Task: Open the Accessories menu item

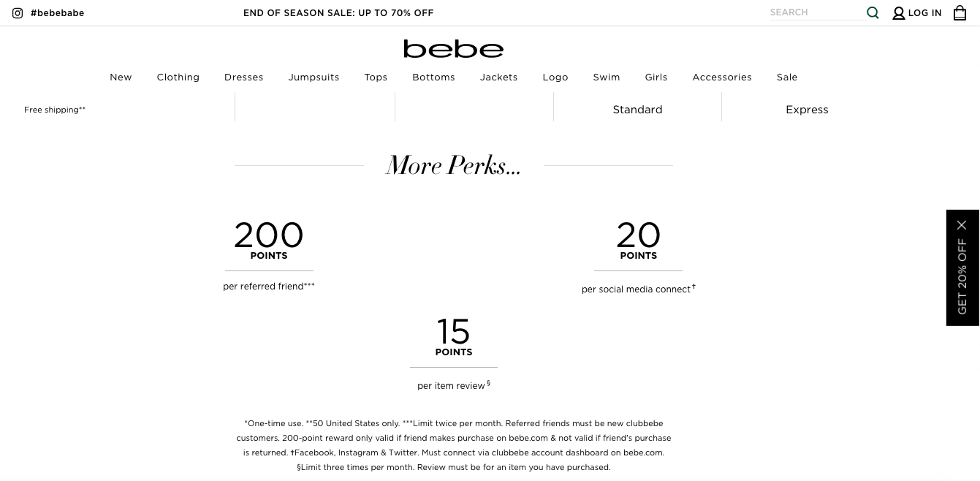Action: tap(722, 77)
